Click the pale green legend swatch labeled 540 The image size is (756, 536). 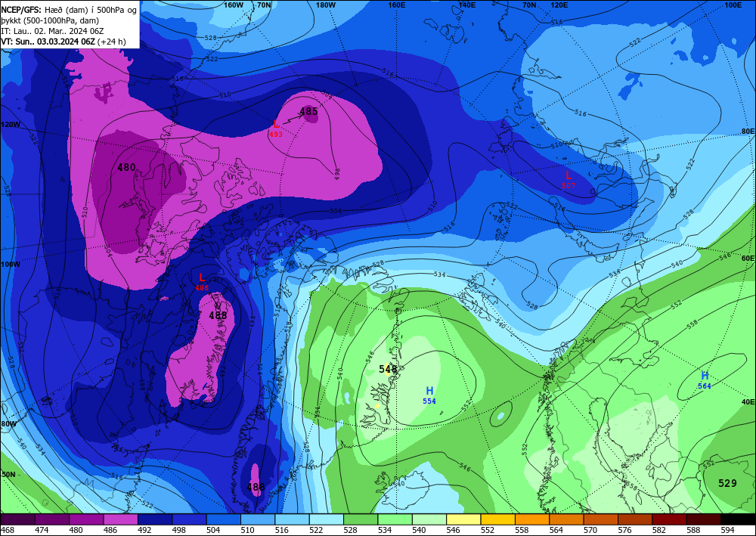(429, 519)
